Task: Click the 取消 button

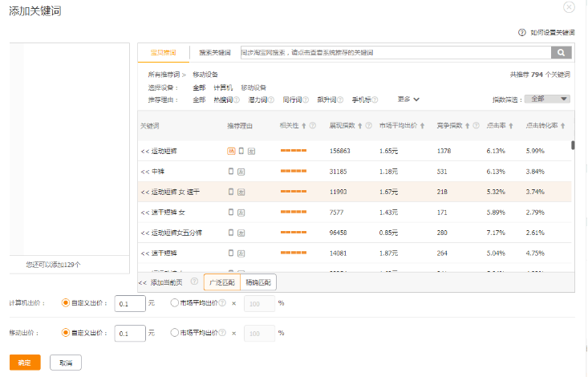Action: (65, 363)
